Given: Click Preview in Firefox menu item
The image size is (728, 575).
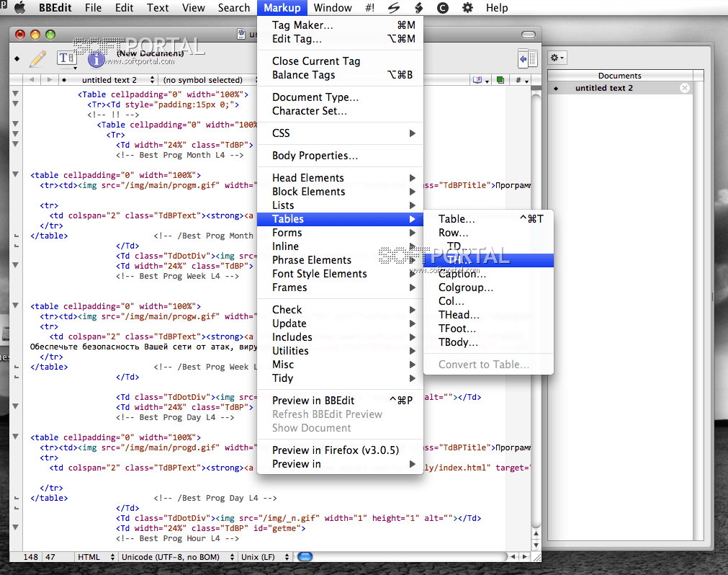Looking at the screenshot, I should 335,450.
